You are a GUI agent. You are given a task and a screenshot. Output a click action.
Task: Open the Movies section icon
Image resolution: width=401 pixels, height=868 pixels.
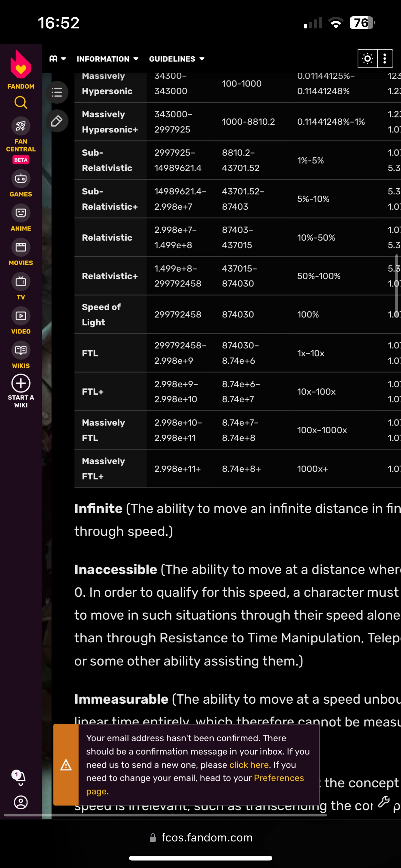coord(21,247)
